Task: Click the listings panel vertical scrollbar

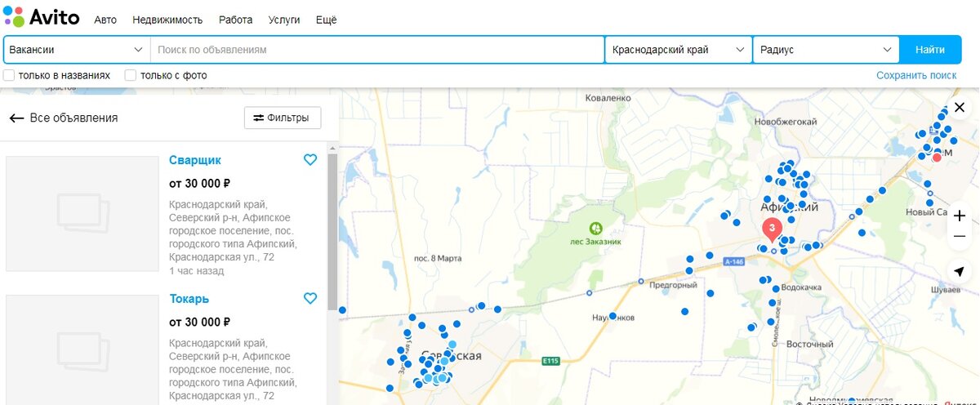Action: pos(332,231)
